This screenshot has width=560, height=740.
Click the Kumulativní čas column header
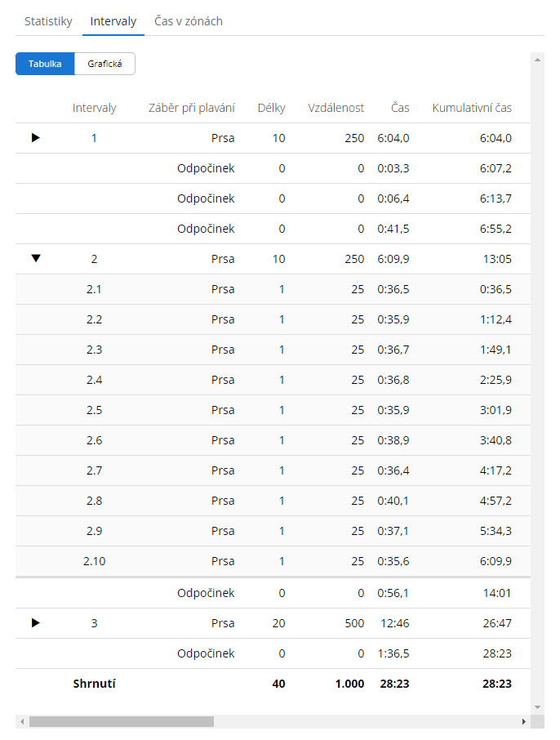(472, 108)
